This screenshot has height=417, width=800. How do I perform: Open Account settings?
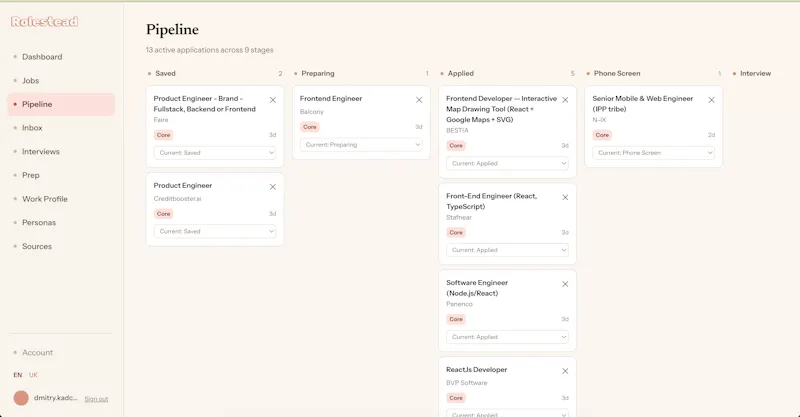[x=61, y=353]
